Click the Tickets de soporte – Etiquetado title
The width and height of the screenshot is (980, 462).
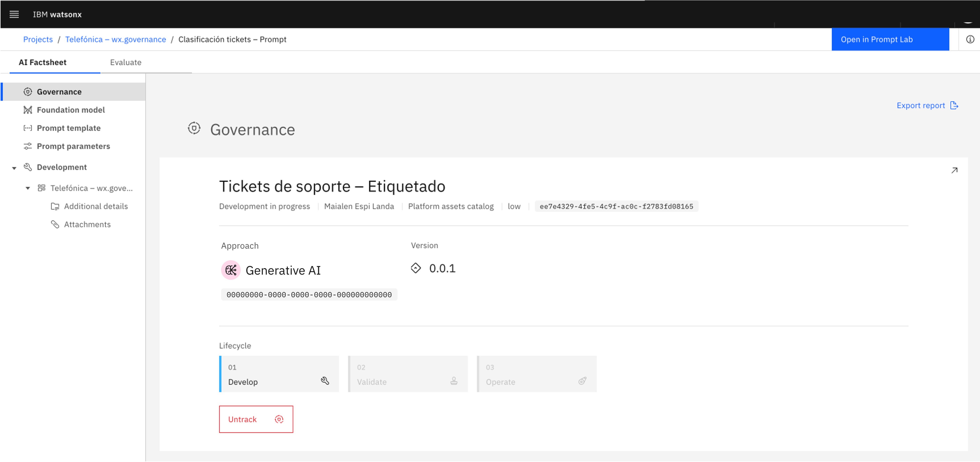pyautogui.click(x=332, y=187)
